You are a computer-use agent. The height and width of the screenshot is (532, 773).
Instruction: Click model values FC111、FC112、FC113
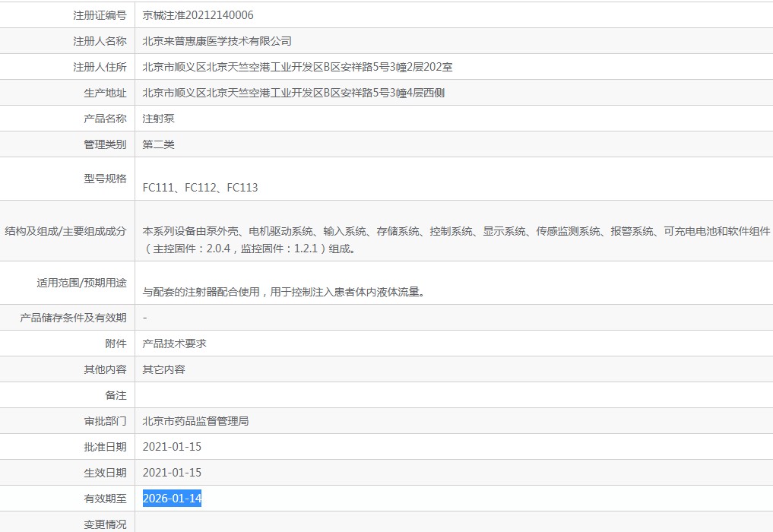point(200,188)
